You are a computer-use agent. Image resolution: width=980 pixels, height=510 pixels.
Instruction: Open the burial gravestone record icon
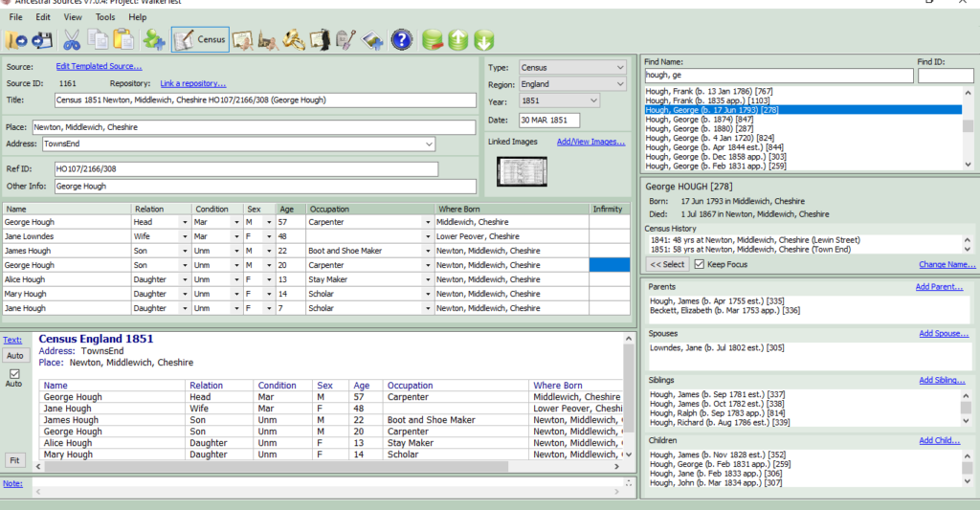345,40
